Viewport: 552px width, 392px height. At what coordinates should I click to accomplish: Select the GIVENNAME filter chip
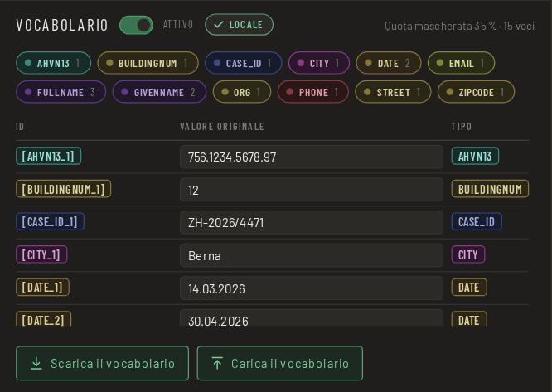tap(159, 92)
